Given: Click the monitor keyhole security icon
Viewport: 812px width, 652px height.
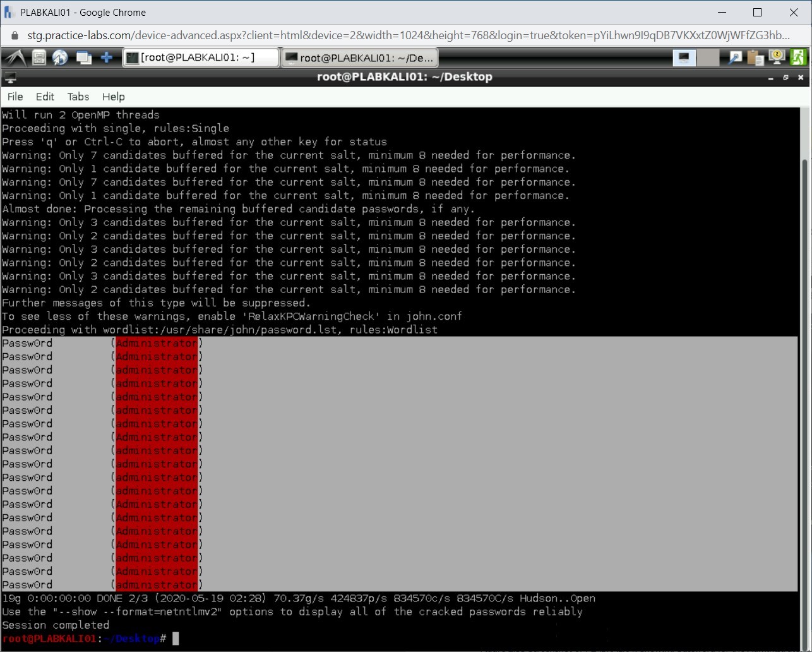Looking at the screenshot, I should [776, 57].
